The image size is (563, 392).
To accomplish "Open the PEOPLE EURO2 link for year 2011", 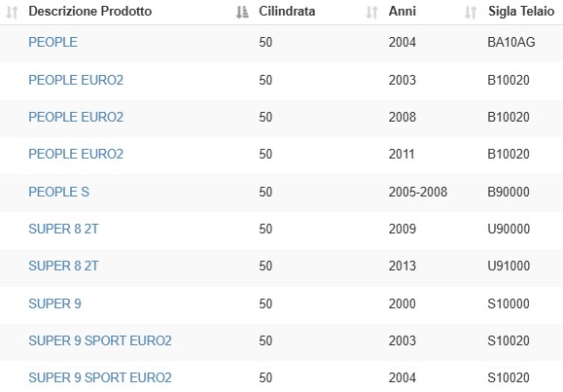I will (76, 154).
